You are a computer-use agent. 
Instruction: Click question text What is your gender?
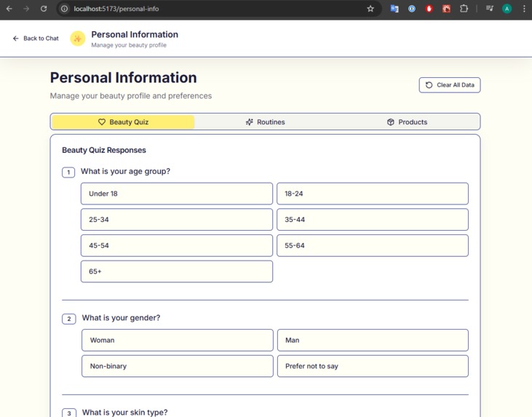[x=121, y=318]
